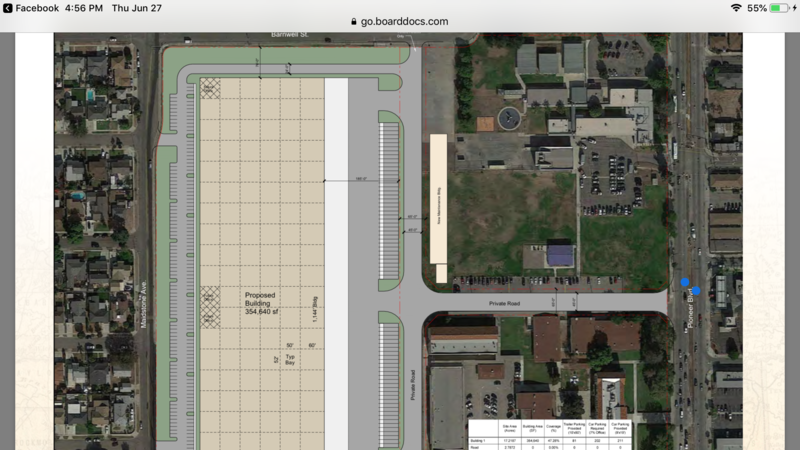
Task: Click the circular tank in aerial photo
Action: (x=511, y=117)
